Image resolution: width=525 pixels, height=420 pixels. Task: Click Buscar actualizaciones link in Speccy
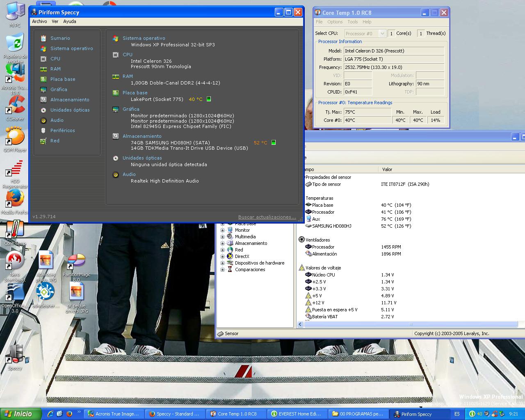point(267,217)
